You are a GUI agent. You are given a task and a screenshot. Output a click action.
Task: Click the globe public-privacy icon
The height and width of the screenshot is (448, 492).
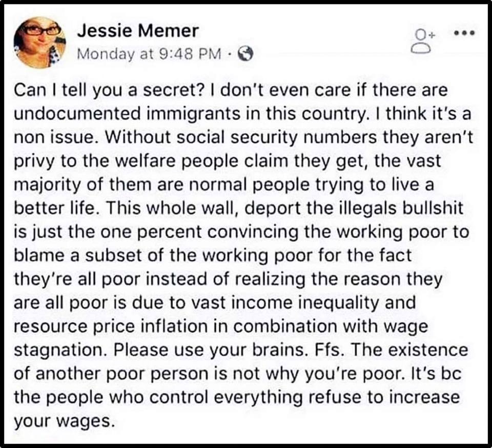pyautogui.click(x=245, y=54)
